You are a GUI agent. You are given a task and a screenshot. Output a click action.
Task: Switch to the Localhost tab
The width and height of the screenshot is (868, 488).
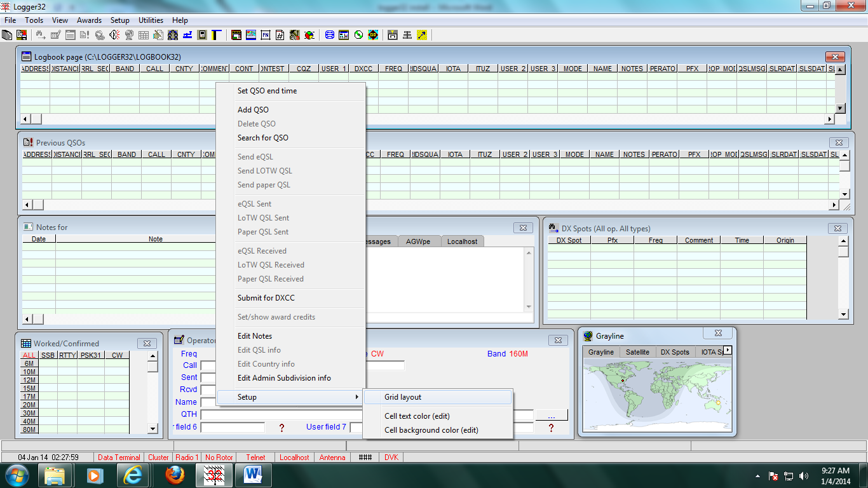pyautogui.click(x=462, y=241)
